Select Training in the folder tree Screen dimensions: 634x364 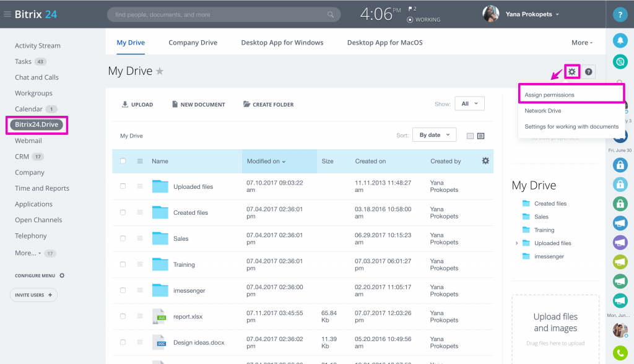tap(544, 230)
